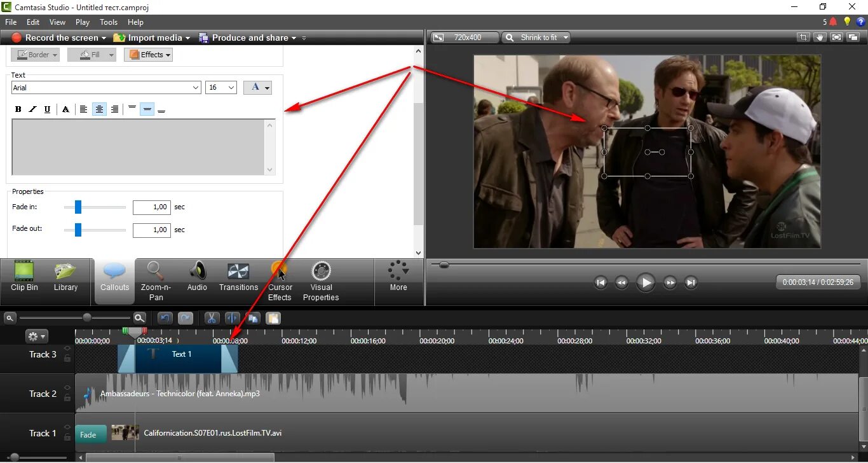Click the Play button
868x463 pixels.
(x=646, y=282)
